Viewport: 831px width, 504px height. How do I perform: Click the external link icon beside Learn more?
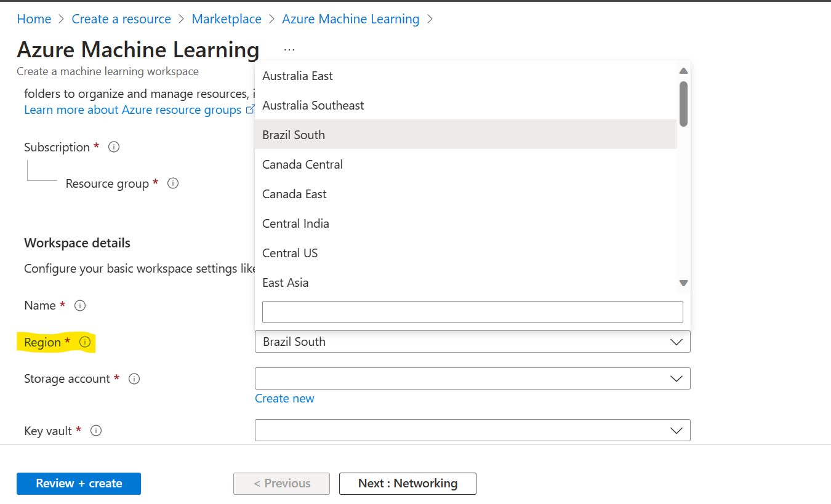pyautogui.click(x=250, y=110)
